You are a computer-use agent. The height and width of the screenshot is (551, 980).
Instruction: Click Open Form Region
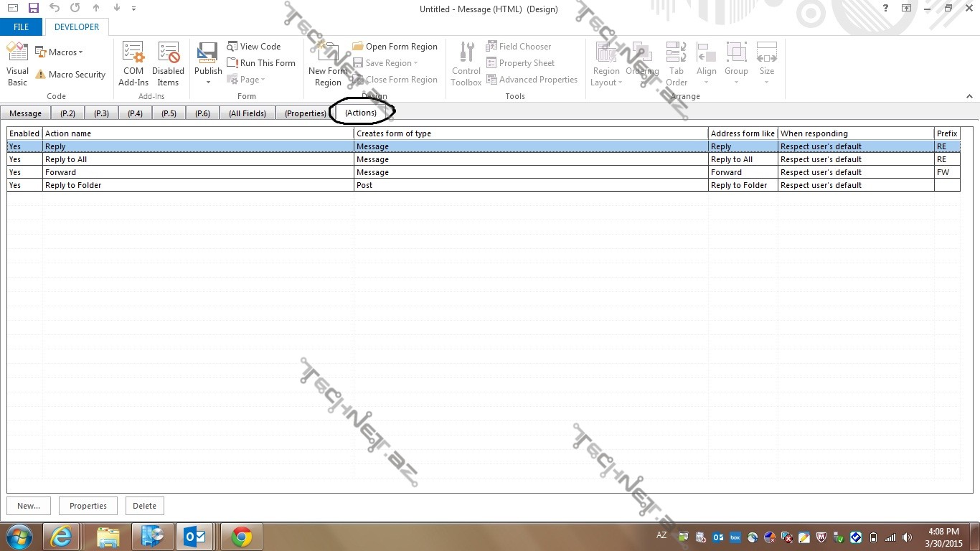[395, 47]
